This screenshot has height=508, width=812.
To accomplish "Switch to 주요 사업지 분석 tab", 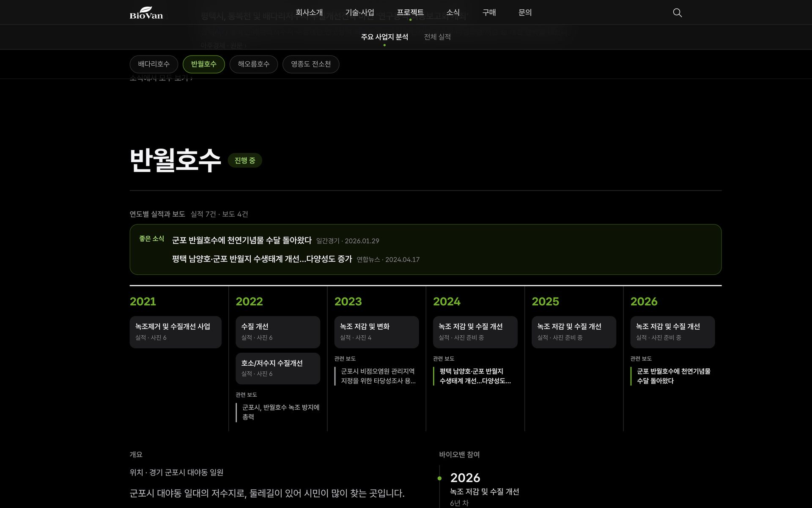I will pyautogui.click(x=384, y=37).
